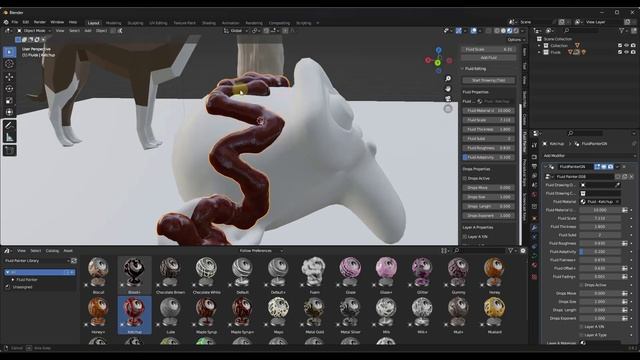Adjust Fluid Adaptivity slider in modifier panel

600,252
